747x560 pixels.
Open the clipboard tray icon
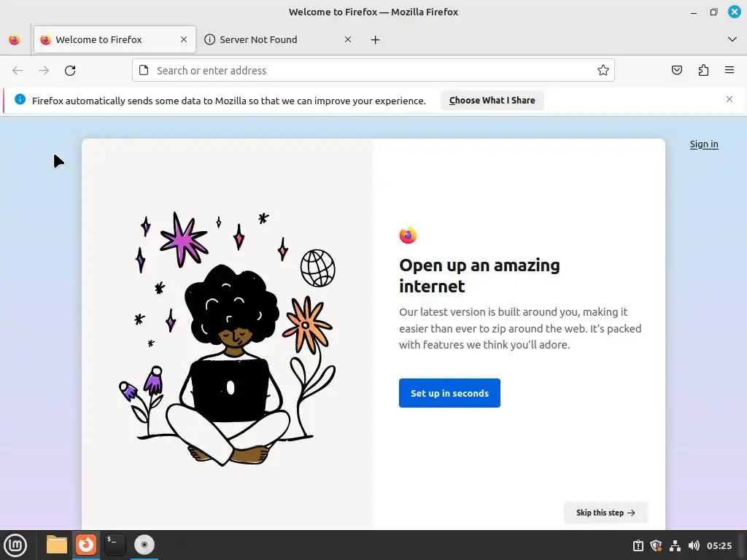(638, 545)
